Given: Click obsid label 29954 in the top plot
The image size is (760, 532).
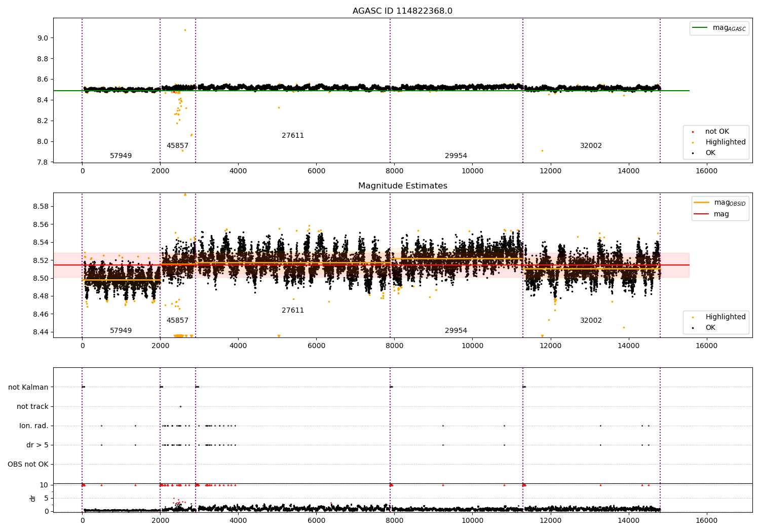Looking at the screenshot, I should pos(456,156).
